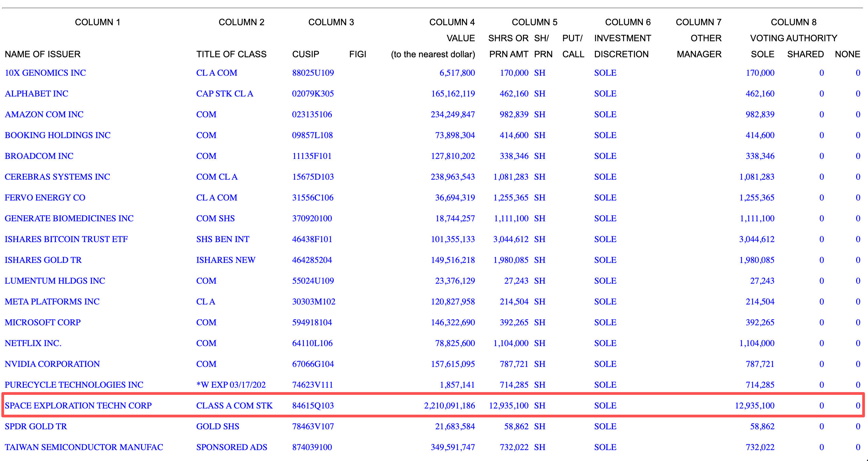The image size is (868, 461).
Task: Select "PURECYCLE TECHNOLOGIES INC" issuer name
Action: pos(74,385)
